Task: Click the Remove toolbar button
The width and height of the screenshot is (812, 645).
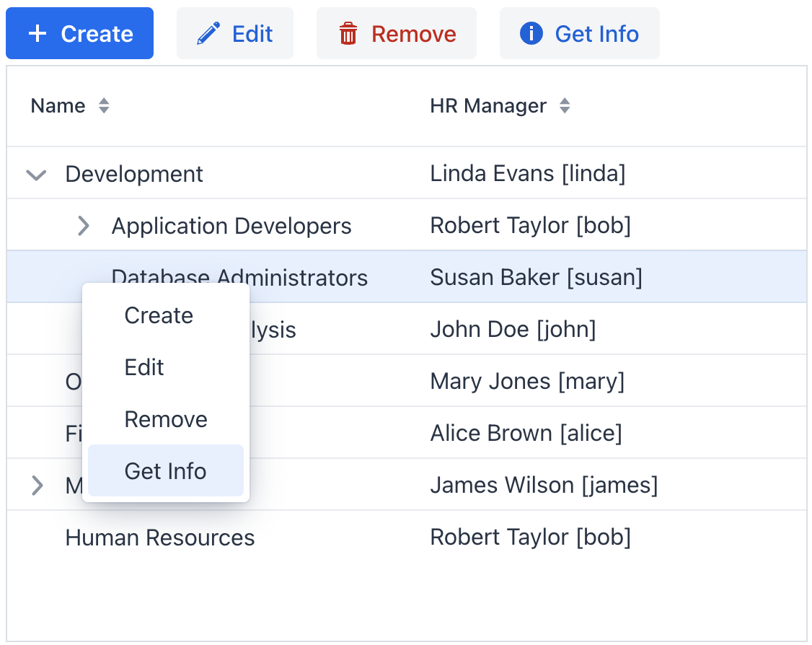Action: tap(396, 32)
